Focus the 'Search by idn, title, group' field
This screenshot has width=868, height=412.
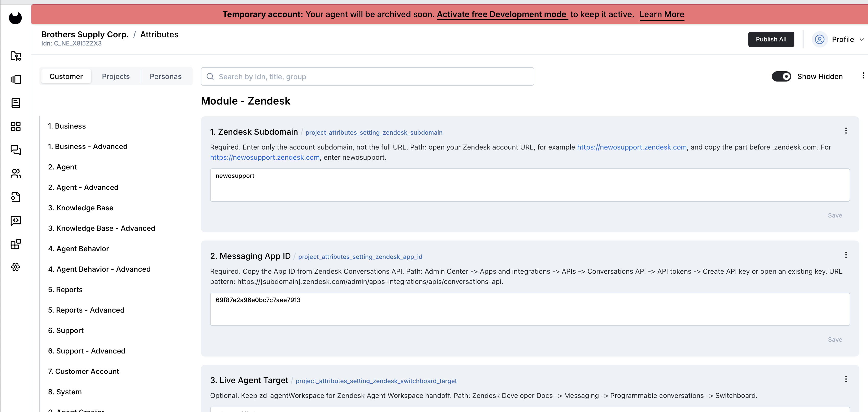tap(367, 76)
